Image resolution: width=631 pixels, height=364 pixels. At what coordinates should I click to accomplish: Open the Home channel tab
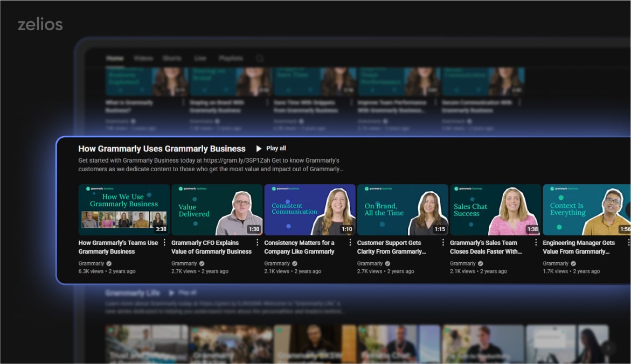[114, 58]
